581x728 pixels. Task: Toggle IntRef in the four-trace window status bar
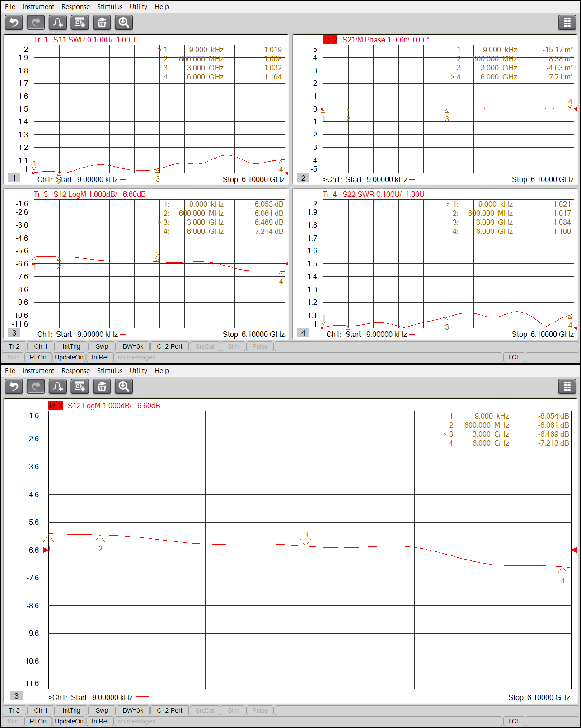[100, 357]
